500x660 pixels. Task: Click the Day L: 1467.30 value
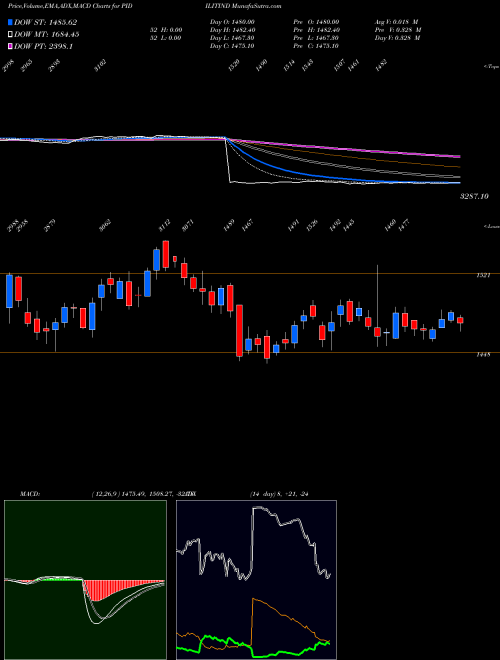232,38
